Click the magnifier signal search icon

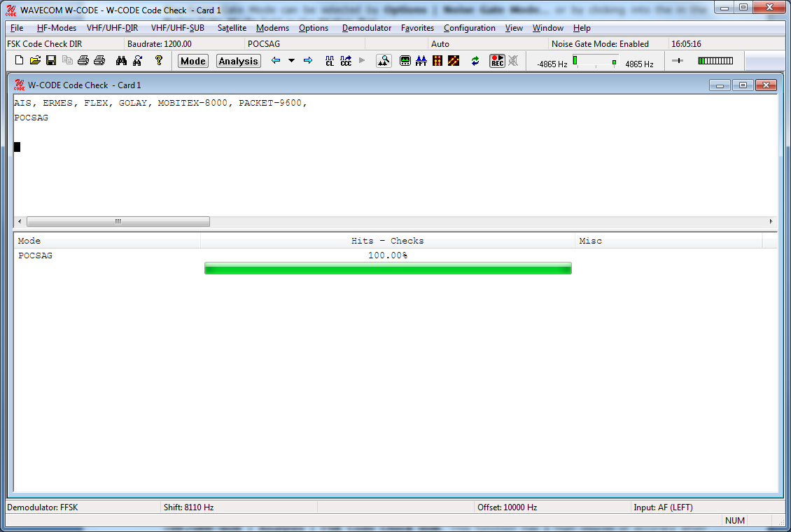pos(384,61)
